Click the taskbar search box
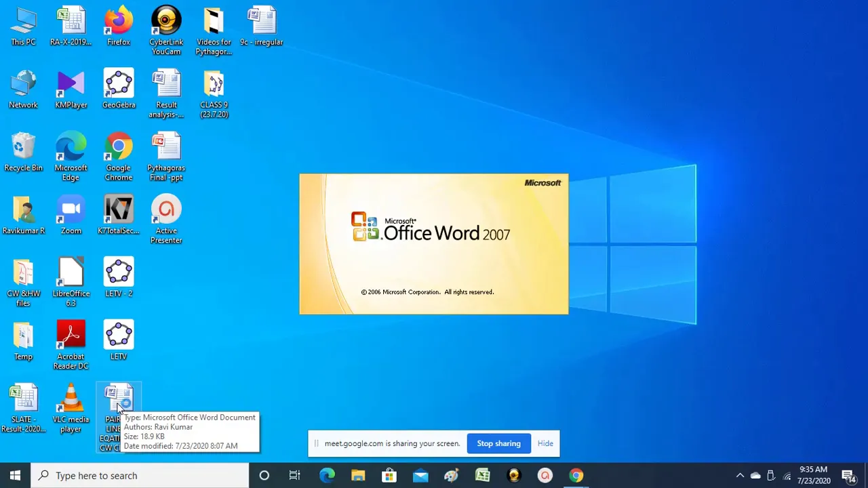 click(140, 475)
